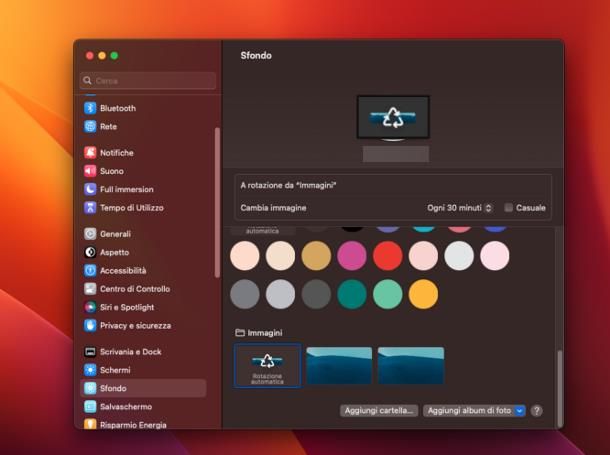Open the Ogni 30 minuti interval dropdown
Image resolution: width=610 pixels, height=455 pixels.
[x=460, y=208]
